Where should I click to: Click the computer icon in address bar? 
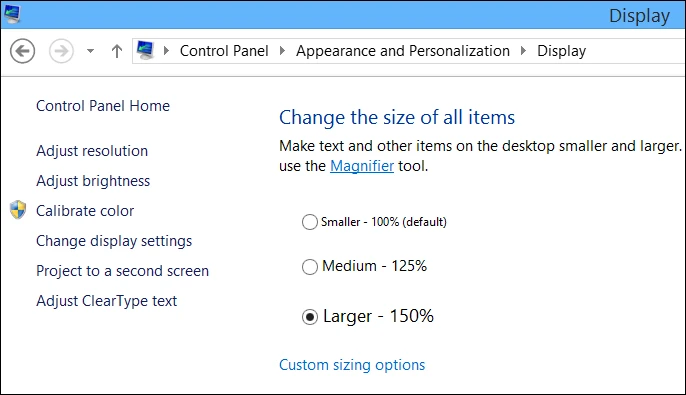tap(145, 50)
